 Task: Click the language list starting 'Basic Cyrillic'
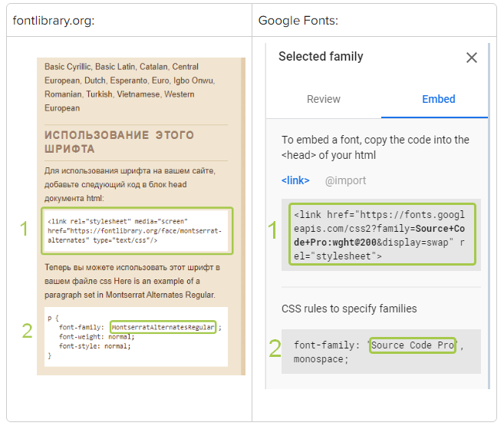130,88
